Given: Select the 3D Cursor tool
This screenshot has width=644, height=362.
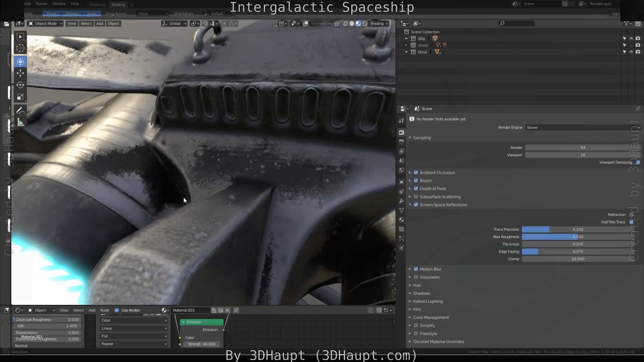Looking at the screenshot, I should [20, 48].
